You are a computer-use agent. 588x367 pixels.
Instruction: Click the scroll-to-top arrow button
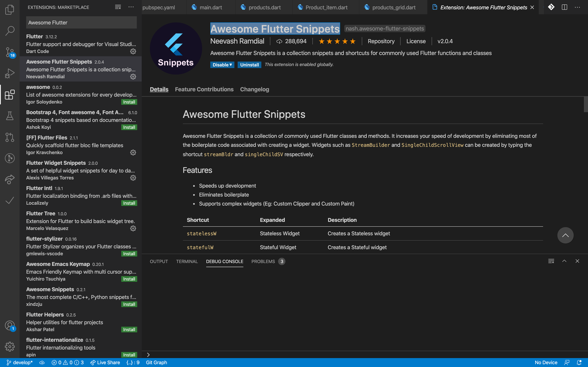tap(565, 235)
